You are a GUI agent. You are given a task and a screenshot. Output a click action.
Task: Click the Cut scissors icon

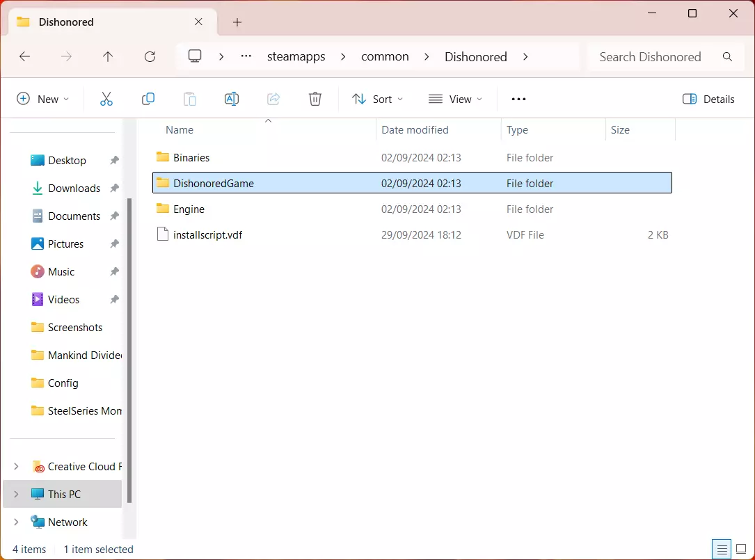pyautogui.click(x=106, y=99)
